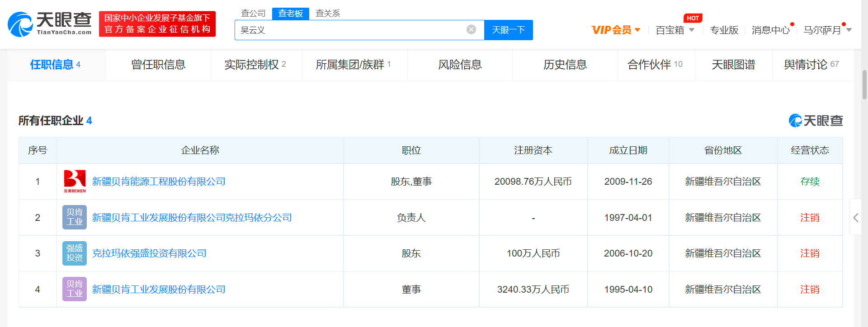868x327 pixels.
Task: Click the 贝肯工业 logo in row 4
Action: (x=75, y=289)
